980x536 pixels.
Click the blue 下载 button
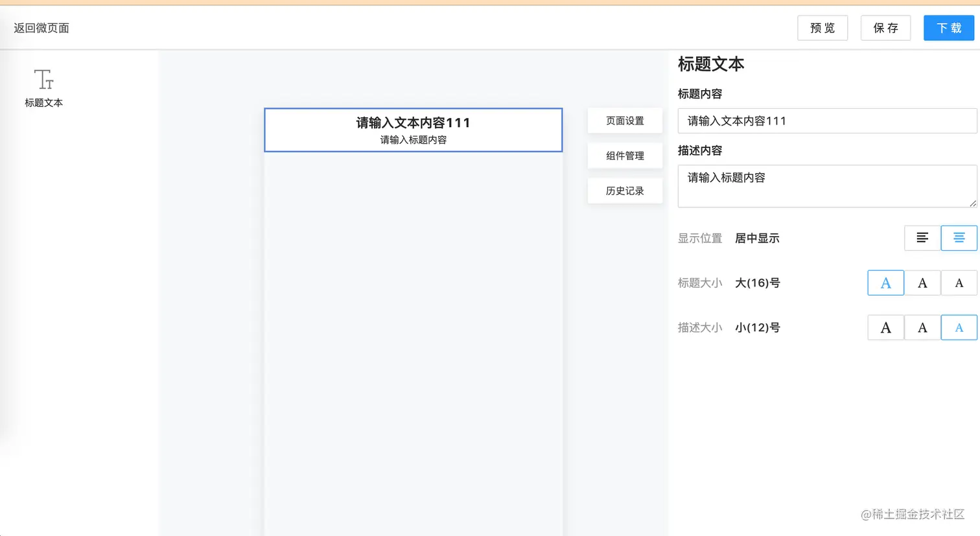pyautogui.click(x=949, y=28)
